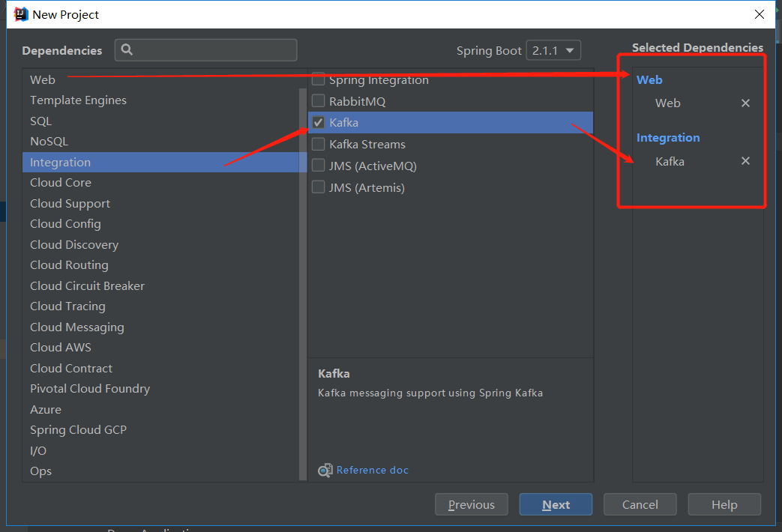Remove the Kafka selected dependency

click(x=745, y=161)
